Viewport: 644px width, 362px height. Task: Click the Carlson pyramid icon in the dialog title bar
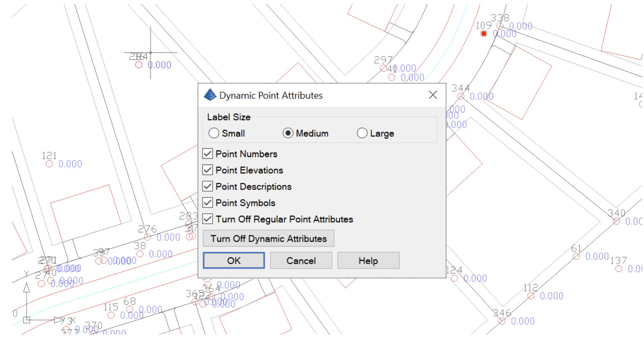click(210, 95)
